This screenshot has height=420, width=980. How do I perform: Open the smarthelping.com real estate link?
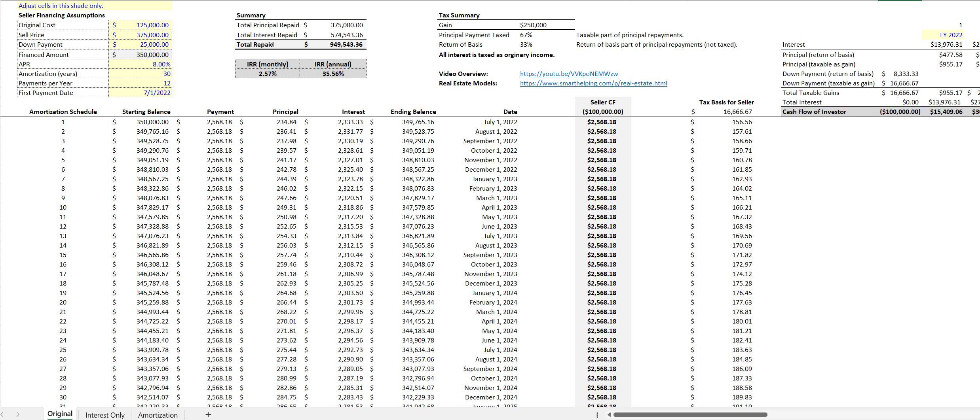click(593, 83)
